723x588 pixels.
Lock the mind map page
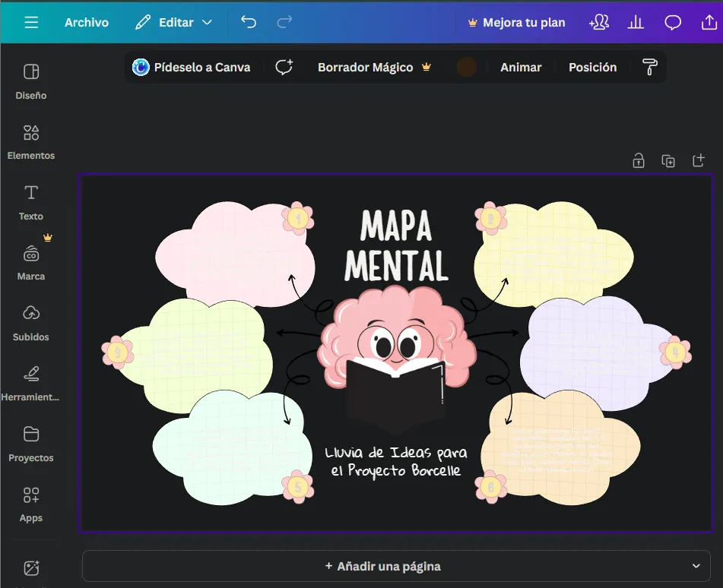click(x=639, y=160)
